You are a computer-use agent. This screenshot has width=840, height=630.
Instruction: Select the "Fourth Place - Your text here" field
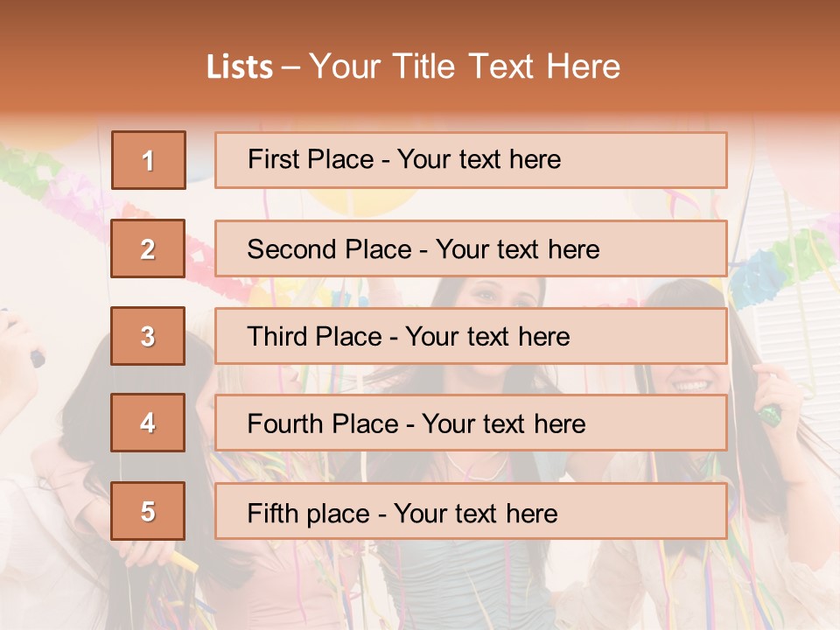pos(471,423)
